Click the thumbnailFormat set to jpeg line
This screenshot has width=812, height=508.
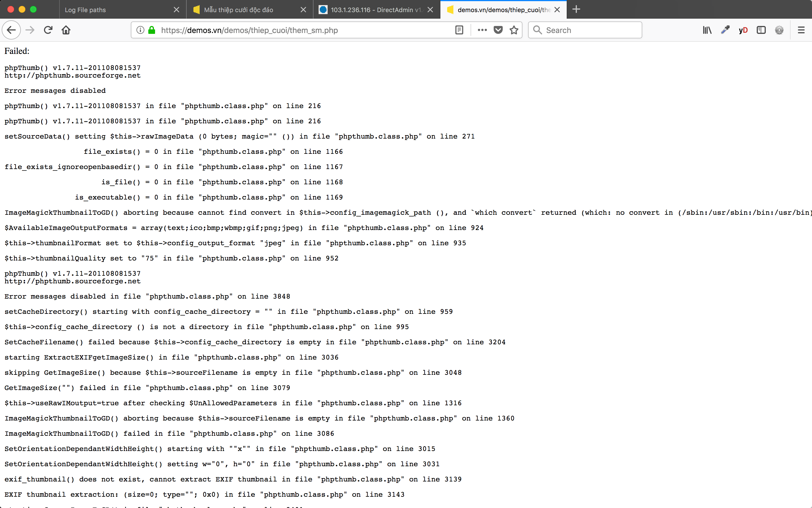click(x=235, y=243)
